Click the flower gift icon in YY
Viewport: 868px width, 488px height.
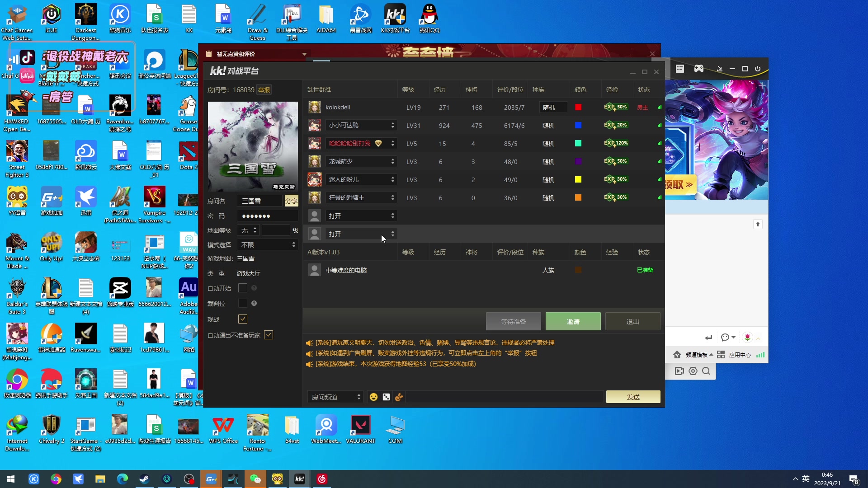747,338
